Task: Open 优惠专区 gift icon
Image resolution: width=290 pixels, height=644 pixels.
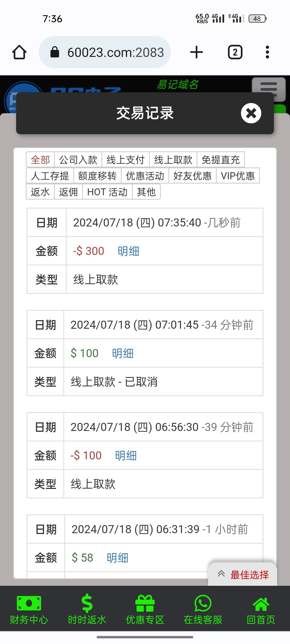Action: (145, 610)
